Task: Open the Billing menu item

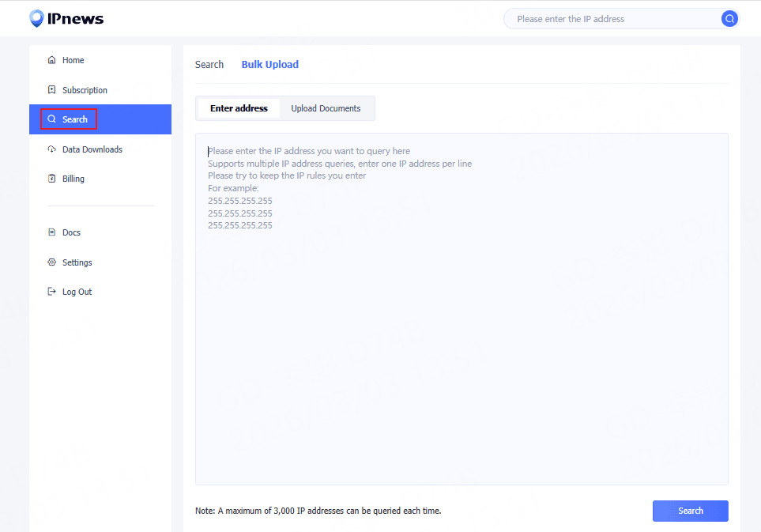Action: [x=73, y=179]
